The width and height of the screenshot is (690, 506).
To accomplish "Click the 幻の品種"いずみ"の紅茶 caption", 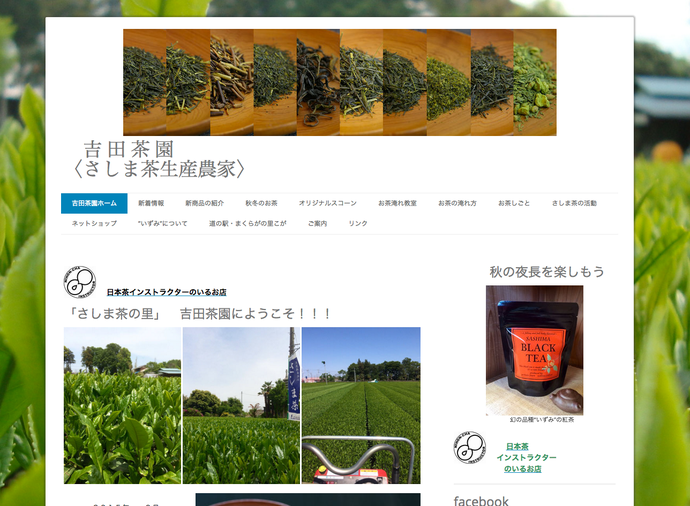I will pos(542,420).
